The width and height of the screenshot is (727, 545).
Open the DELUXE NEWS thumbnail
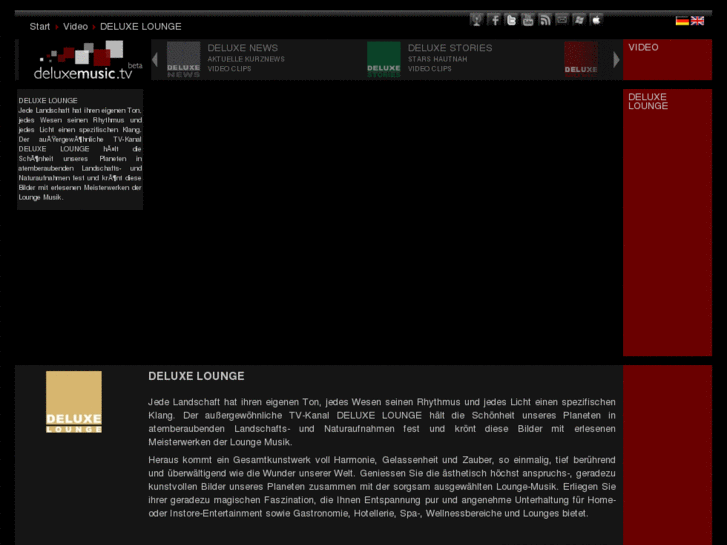tap(184, 60)
